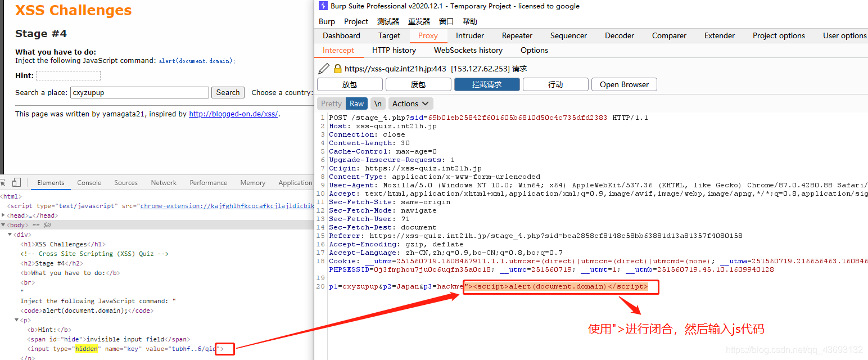Switch request view to Pretty
Viewport: 868px width, 360px height.
[x=331, y=103]
